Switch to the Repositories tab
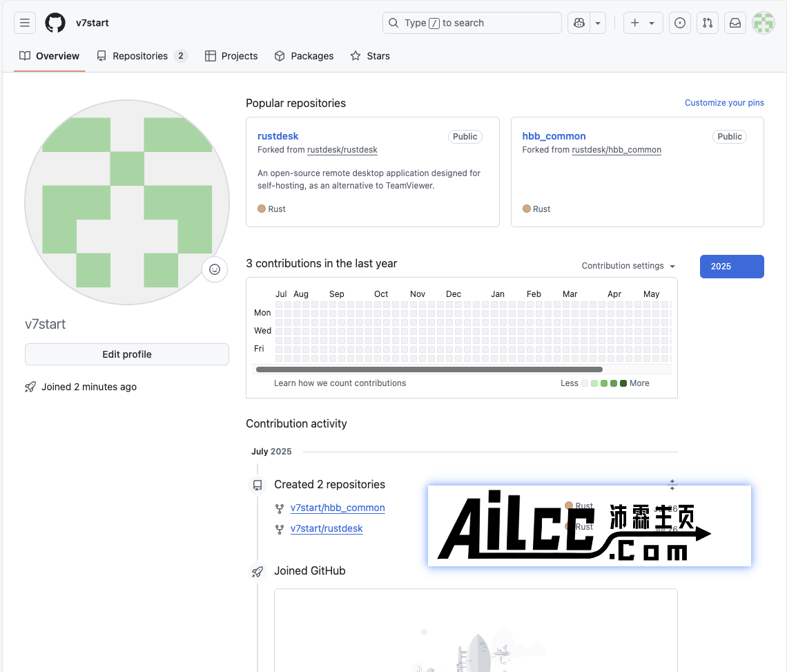This screenshot has height=672, width=787. click(x=142, y=56)
